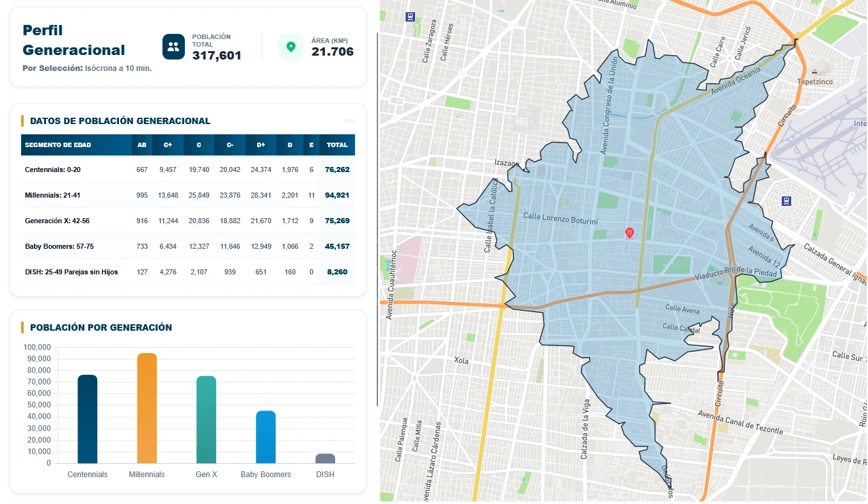Click the SEGMENTO DE EDAD column header
868x504 pixels.
click(76, 145)
